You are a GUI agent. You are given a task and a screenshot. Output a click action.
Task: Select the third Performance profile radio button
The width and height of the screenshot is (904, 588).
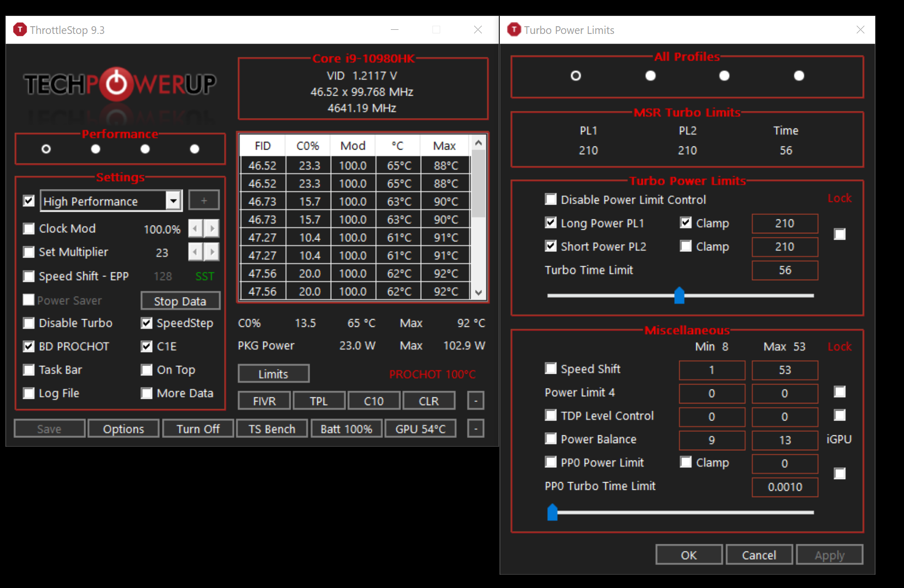(145, 149)
